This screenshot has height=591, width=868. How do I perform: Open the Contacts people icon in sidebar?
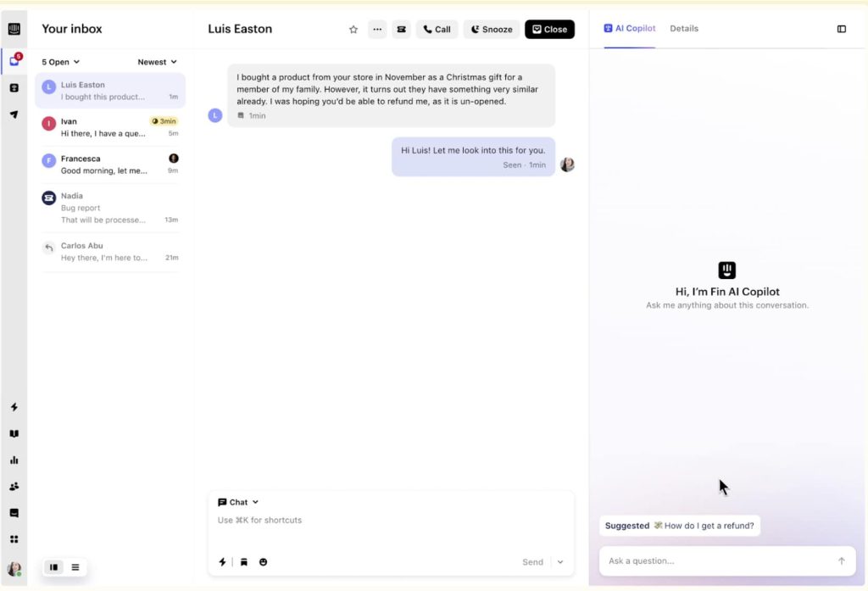pos(14,487)
